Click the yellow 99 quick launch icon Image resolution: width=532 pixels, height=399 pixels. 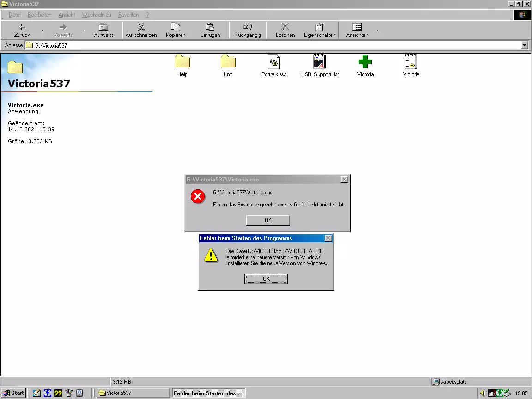[x=58, y=393]
